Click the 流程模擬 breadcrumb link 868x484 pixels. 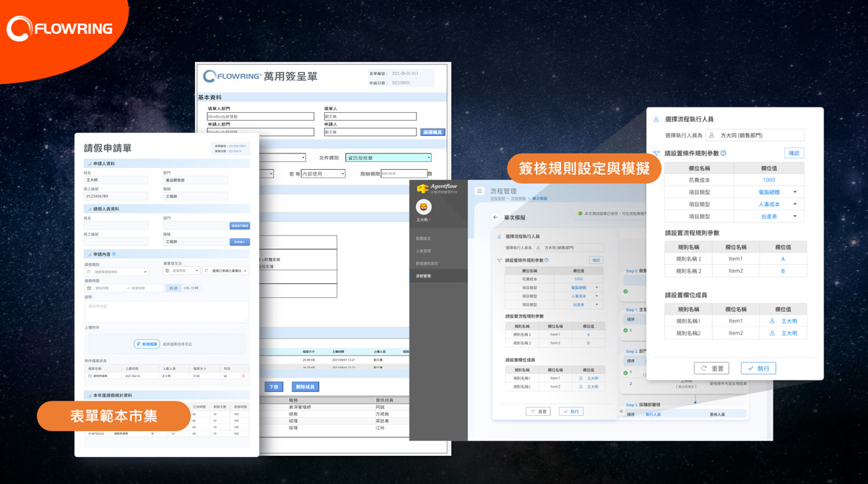pyautogui.click(x=518, y=199)
